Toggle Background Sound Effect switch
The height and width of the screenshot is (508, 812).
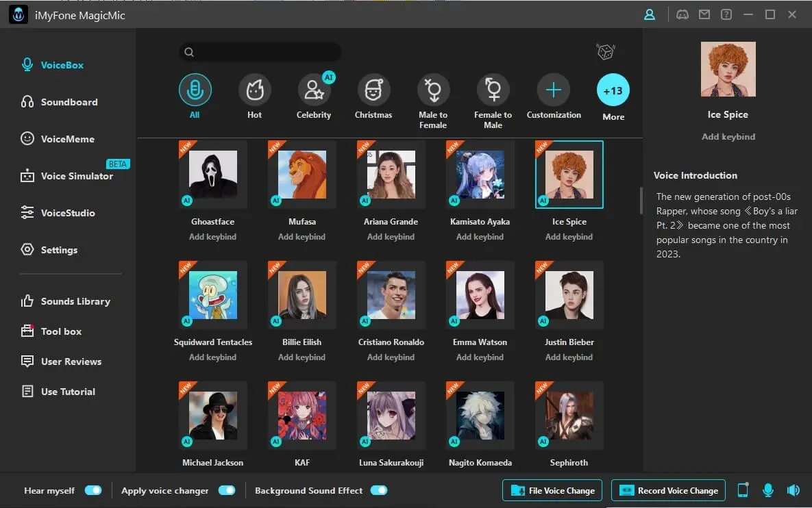point(379,490)
